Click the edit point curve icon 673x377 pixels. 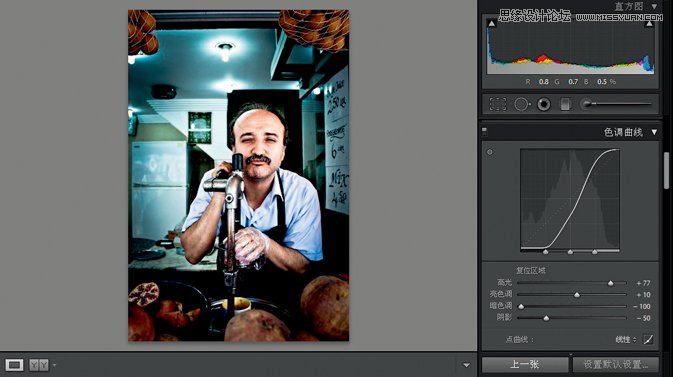[648, 339]
